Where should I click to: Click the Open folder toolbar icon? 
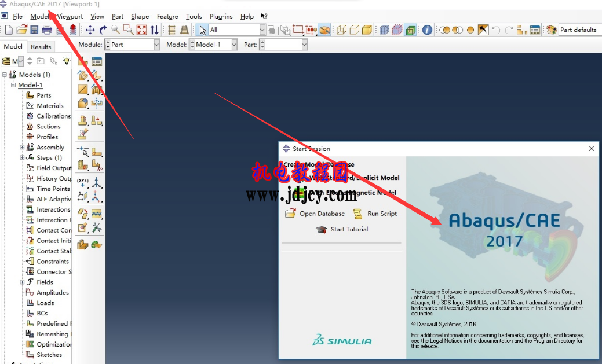click(22, 30)
